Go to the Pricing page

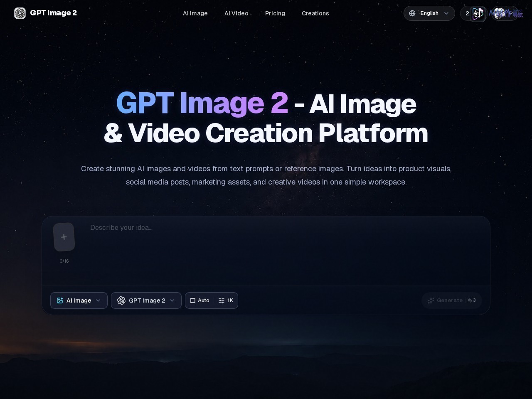275,13
